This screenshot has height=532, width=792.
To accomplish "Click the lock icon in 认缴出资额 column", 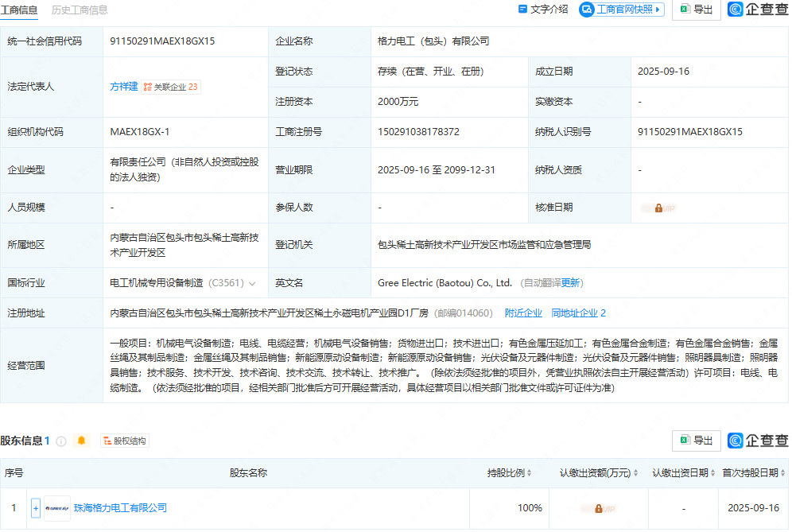I will (598, 507).
